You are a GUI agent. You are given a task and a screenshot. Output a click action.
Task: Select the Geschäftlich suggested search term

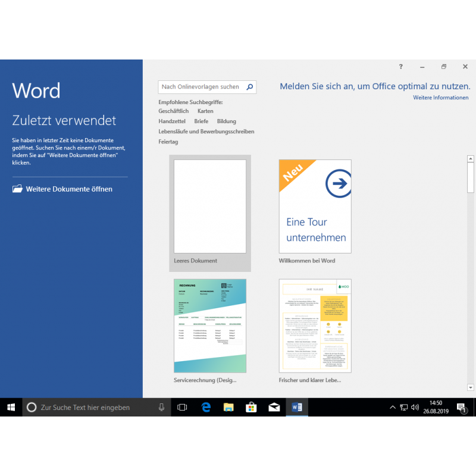pos(173,111)
